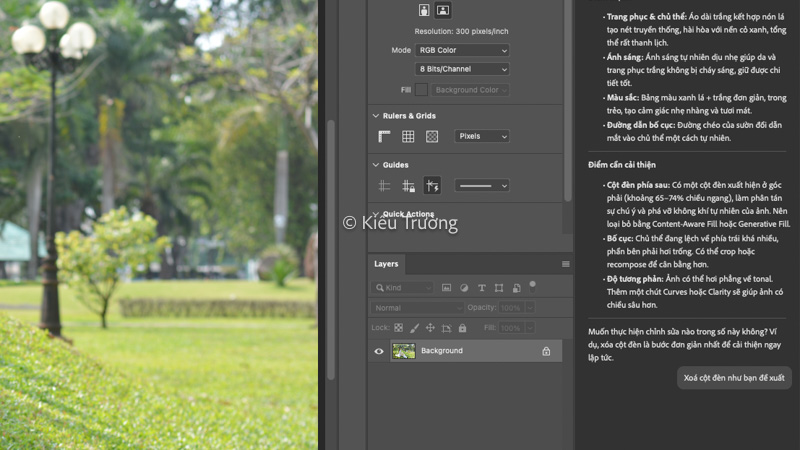Prevent artboard auto-nesting lock icon
Screen dimensions: 800x450
click(446, 328)
